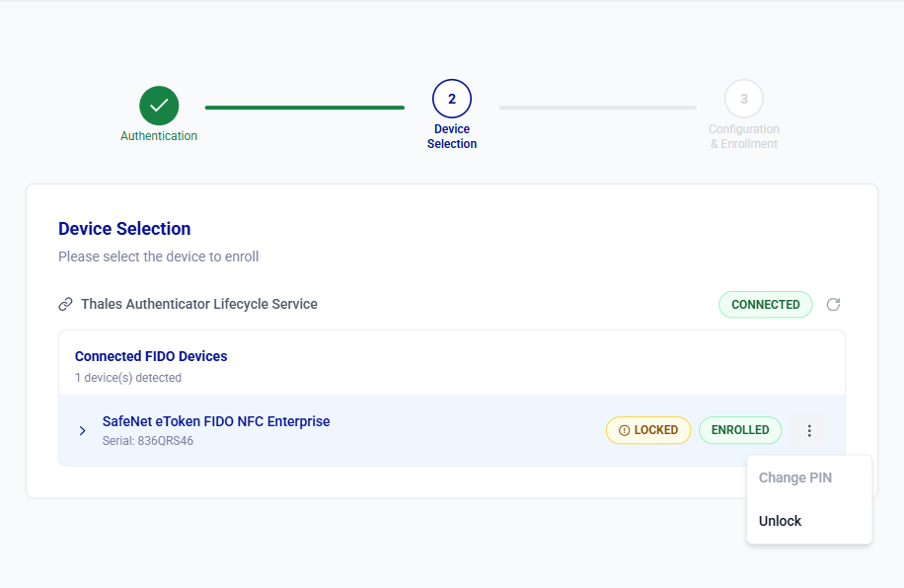
Task: Choose Change PIN from the menu
Action: click(795, 478)
